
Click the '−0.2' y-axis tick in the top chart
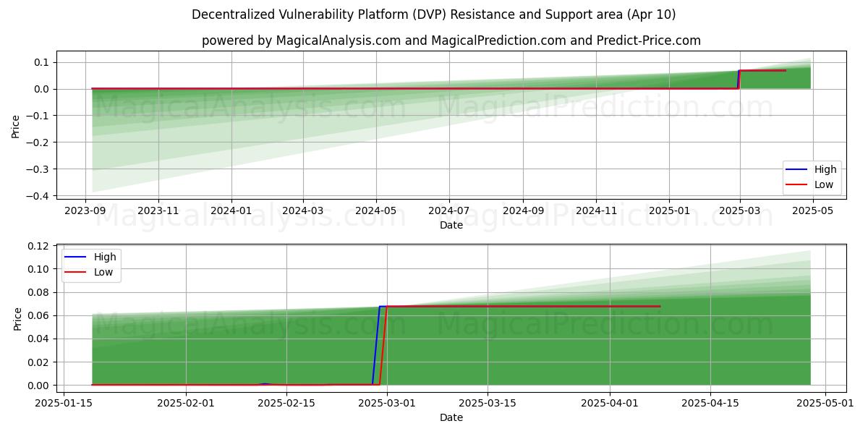pos(39,142)
